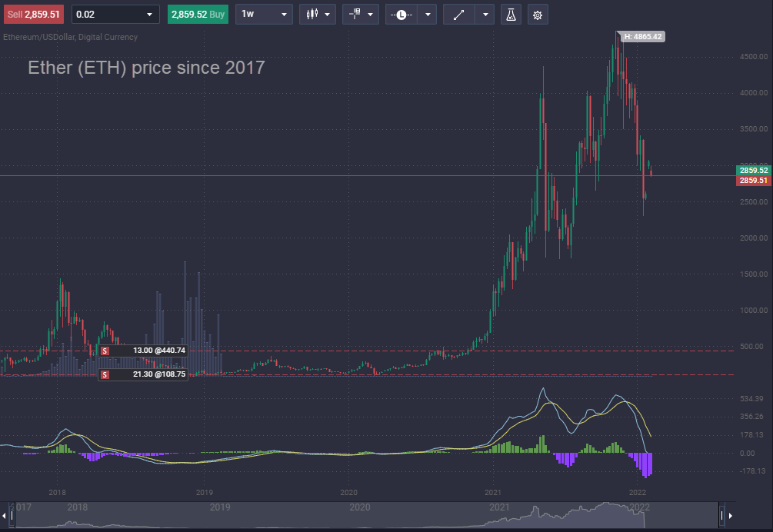773x532 pixels.
Task: Open the chart settings gear
Action: click(537, 14)
